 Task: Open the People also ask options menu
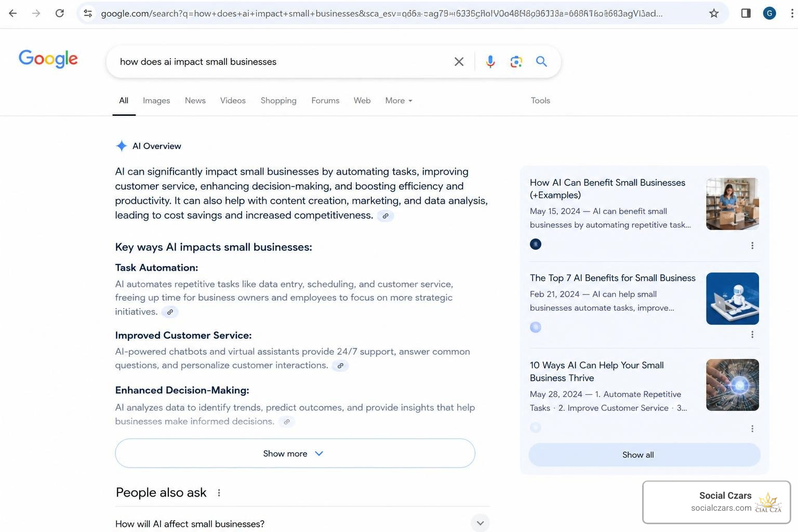219,493
